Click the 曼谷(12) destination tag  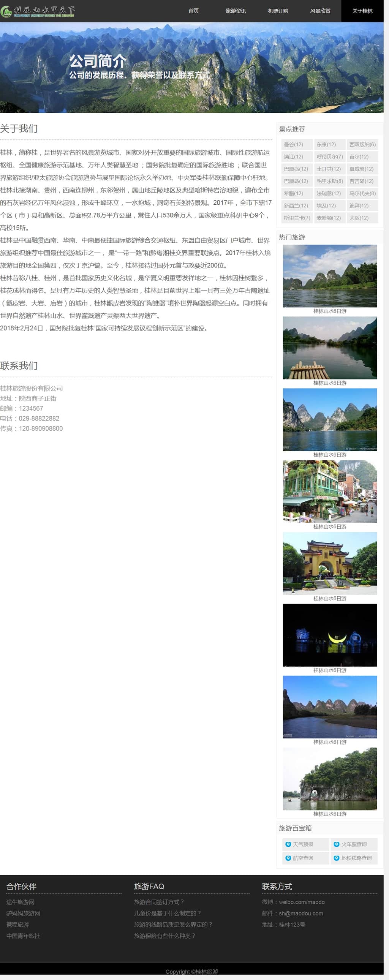pos(294,145)
